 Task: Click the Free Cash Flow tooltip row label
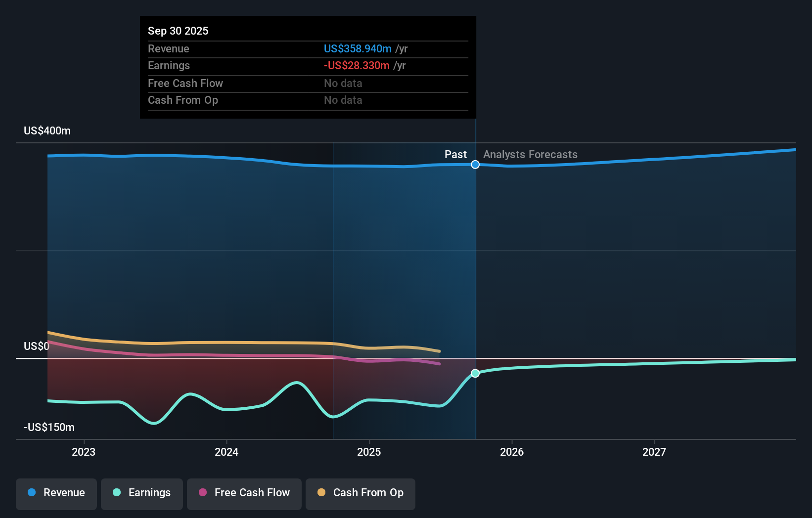pyautogui.click(x=185, y=83)
